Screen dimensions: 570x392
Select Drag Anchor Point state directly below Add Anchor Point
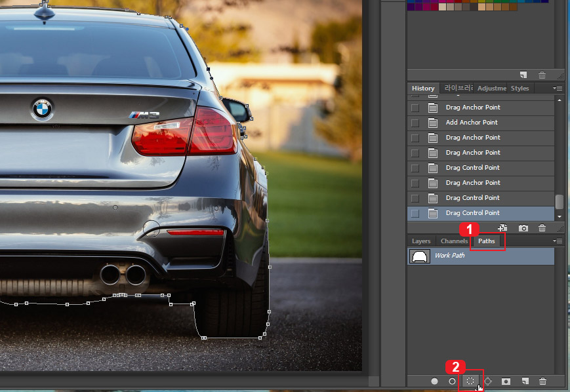[x=481, y=137]
